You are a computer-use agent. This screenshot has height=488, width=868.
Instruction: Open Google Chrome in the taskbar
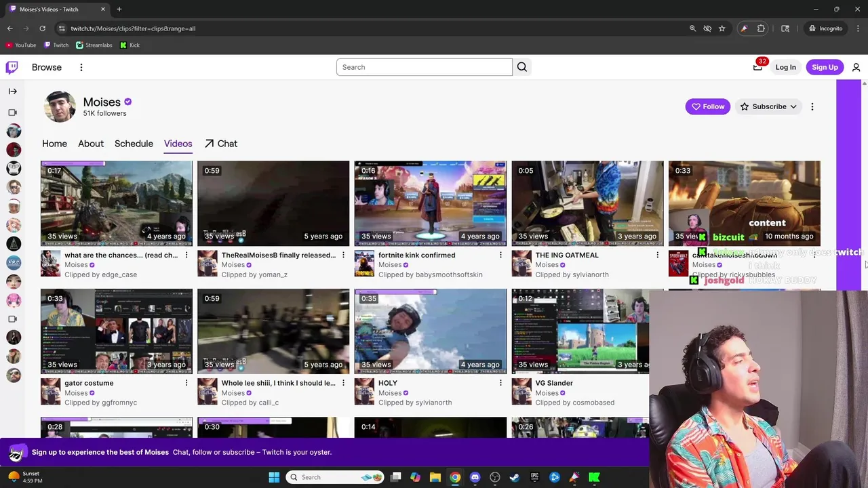pyautogui.click(x=455, y=477)
